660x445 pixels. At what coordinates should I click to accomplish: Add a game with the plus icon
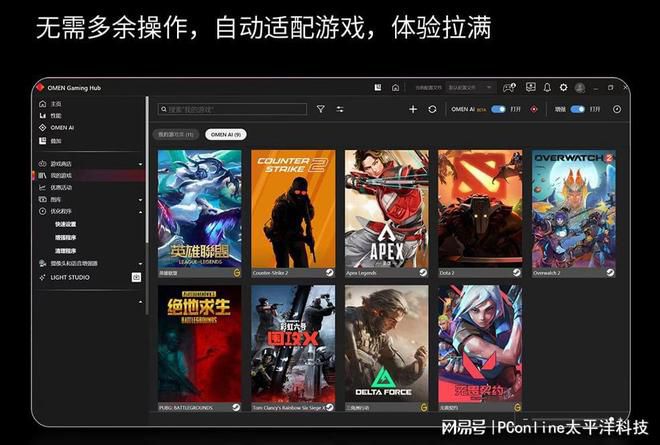[x=413, y=109]
